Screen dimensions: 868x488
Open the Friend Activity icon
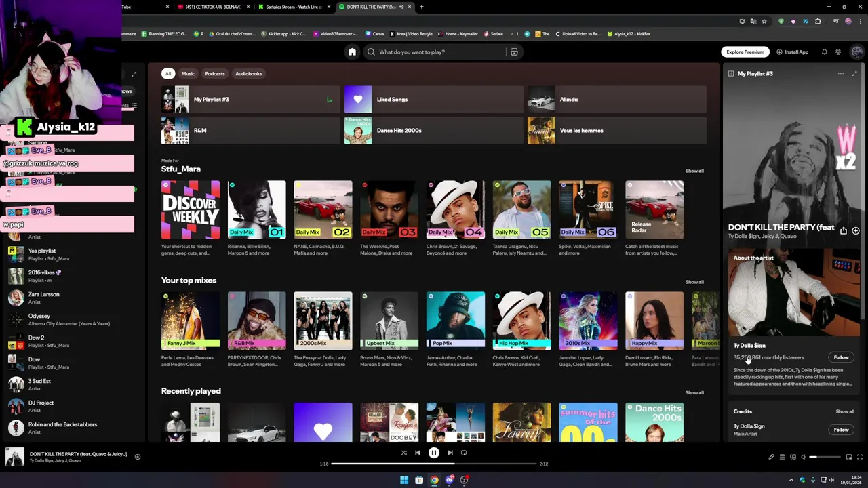[x=838, y=52]
